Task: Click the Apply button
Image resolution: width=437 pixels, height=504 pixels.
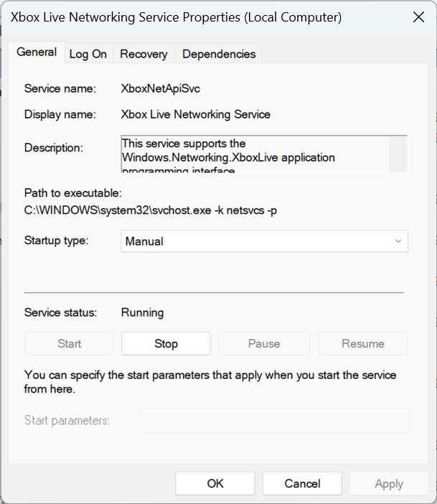Action: [x=389, y=483]
